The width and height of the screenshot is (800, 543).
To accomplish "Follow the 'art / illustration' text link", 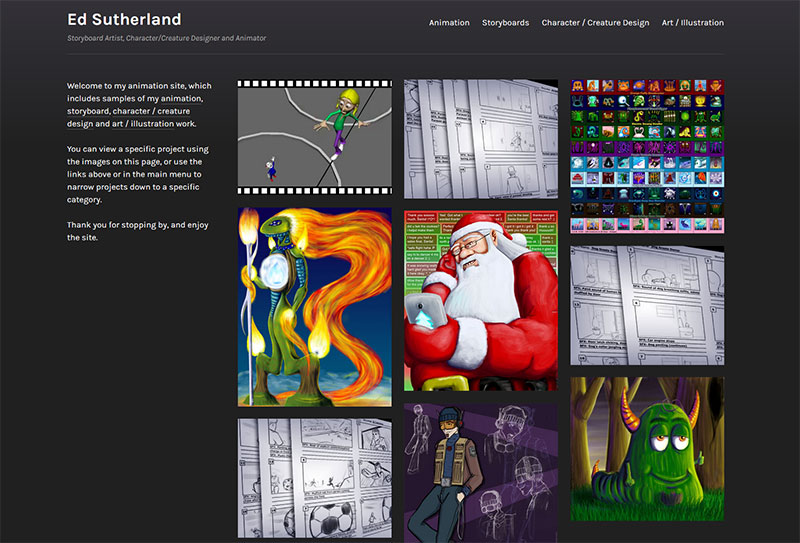I will [x=143, y=124].
